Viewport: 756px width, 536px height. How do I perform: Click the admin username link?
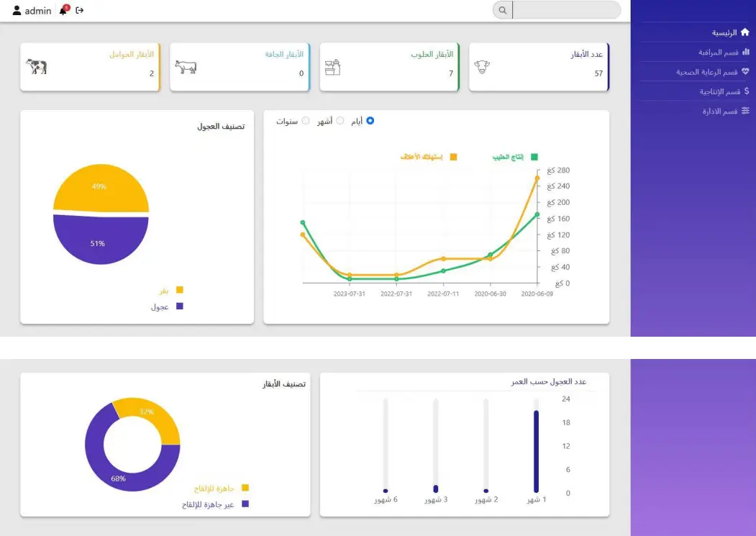tap(38, 11)
